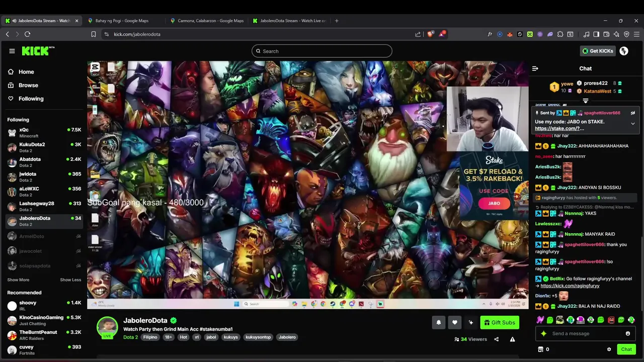Click the sparkle subscribe icon beside Gift Subs
Image resolution: width=644 pixels, height=362 pixels.
471,323
